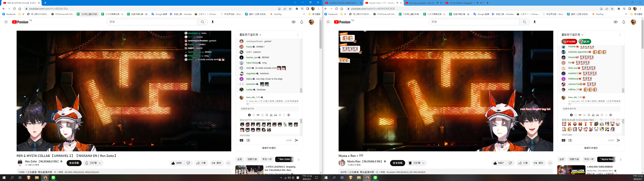The image size is (644, 181).
Task: Like Ren Zotto's video with 2600 likes
Action: click(176, 163)
